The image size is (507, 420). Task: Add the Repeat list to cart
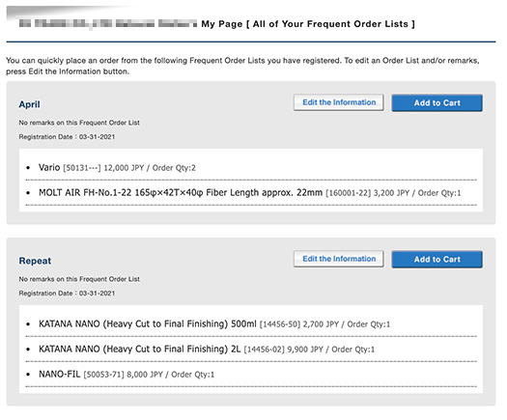tap(437, 260)
